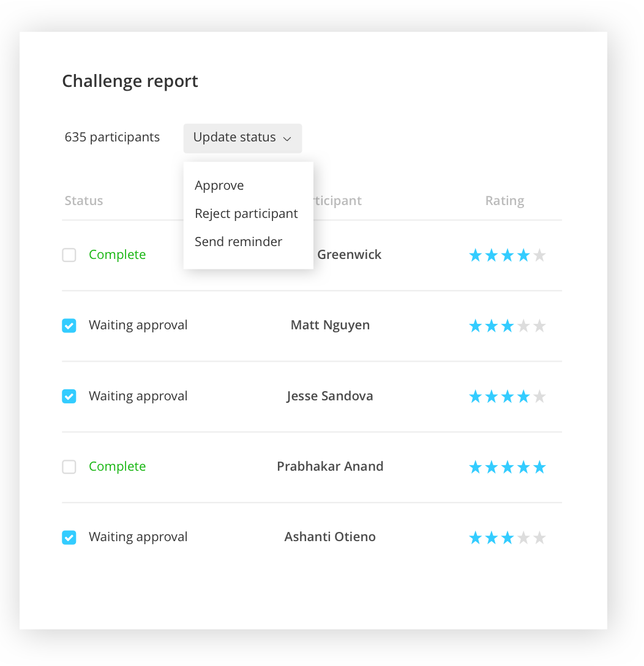Viewport: 644px width, 666px height.
Task: Click fourth star in Matt Nguyen's rating
Action: point(523,326)
